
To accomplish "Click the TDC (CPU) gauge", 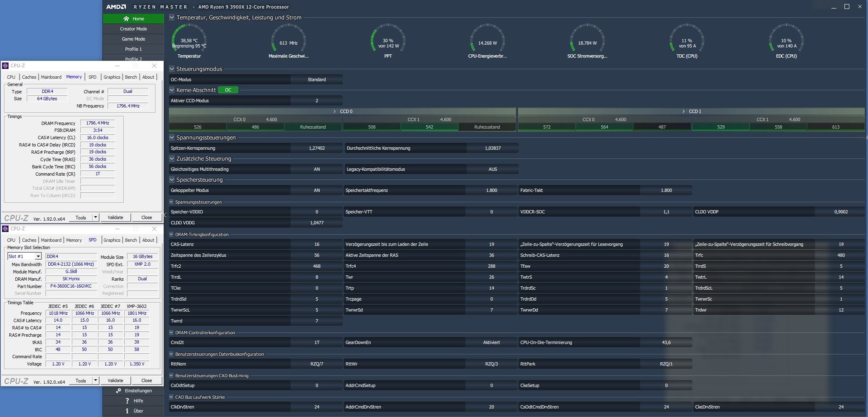I will [687, 41].
